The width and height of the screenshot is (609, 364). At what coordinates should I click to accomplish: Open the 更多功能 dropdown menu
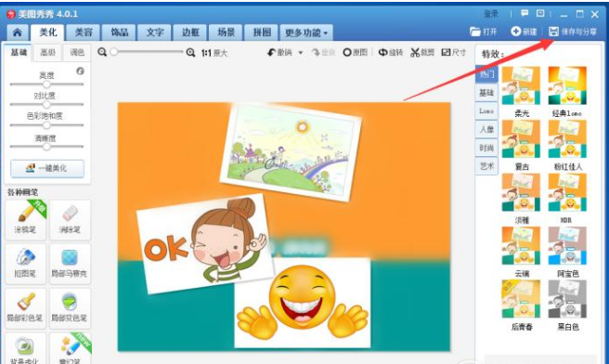[306, 32]
